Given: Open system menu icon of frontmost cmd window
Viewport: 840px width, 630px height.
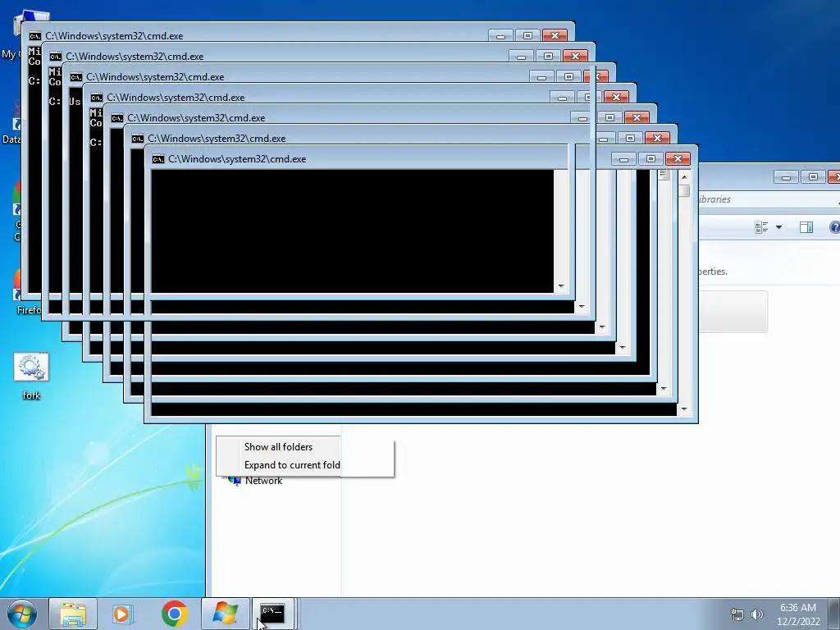Looking at the screenshot, I should point(157,159).
